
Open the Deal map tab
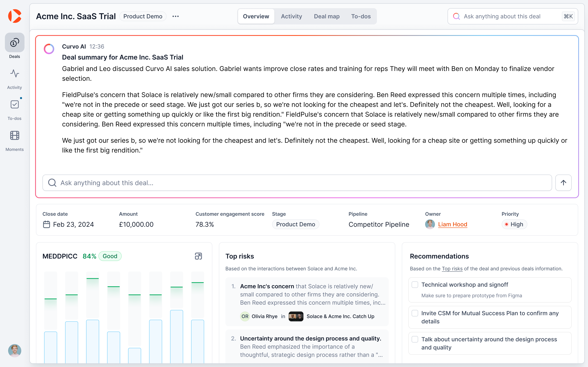[x=326, y=16]
